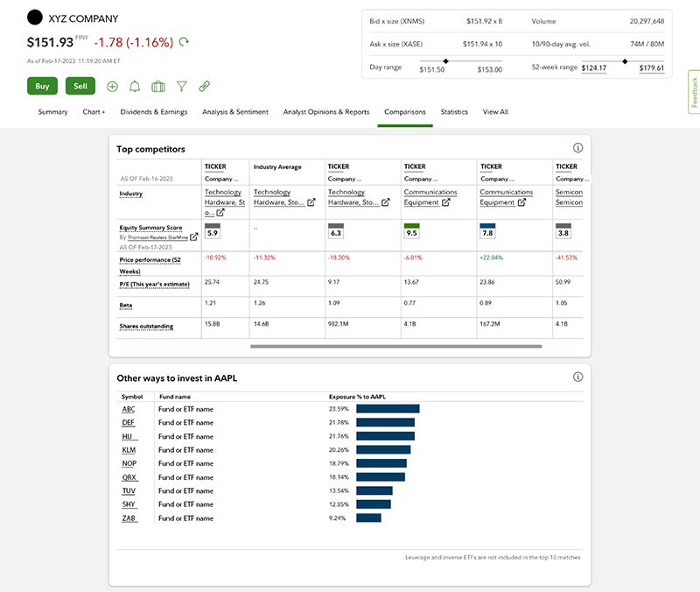The width and height of the screenshot is (700, 592).
Task: Click the refresh quote icon beside price change
Action: coord(184,41)
